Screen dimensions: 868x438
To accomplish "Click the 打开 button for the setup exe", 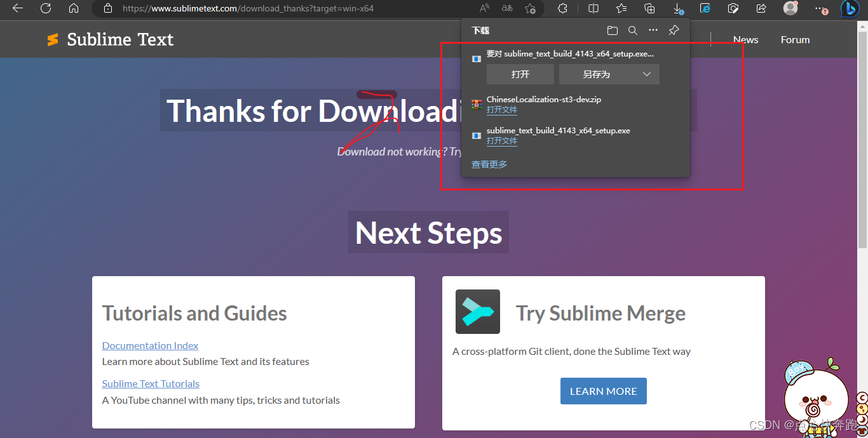I will 520,74.
